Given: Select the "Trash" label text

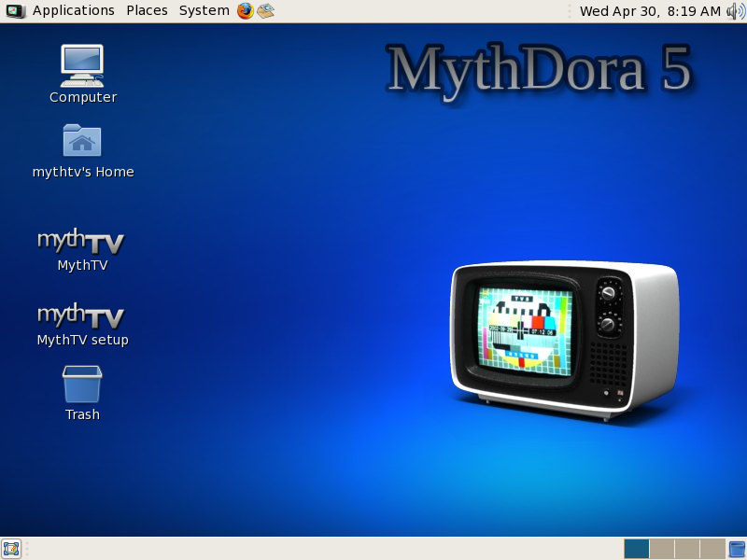Looking at the screenshot, I should 82,414.
